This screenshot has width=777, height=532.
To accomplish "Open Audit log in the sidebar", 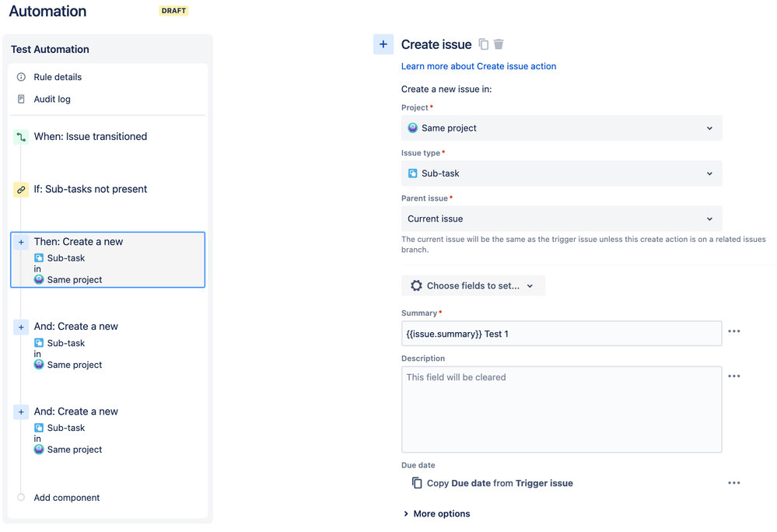I will (x=52, y=99).
